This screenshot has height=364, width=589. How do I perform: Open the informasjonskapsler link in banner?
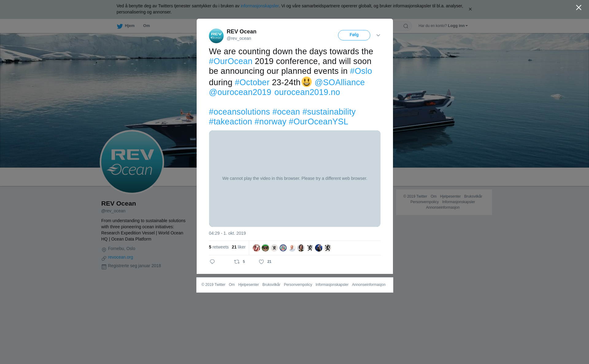click(260, 6)
